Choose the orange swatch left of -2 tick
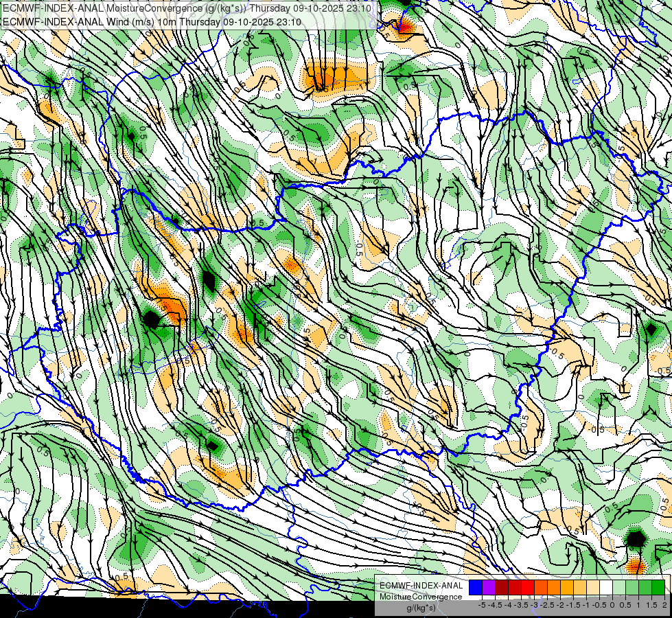This screenshot has width=672, height=618. 554,587
